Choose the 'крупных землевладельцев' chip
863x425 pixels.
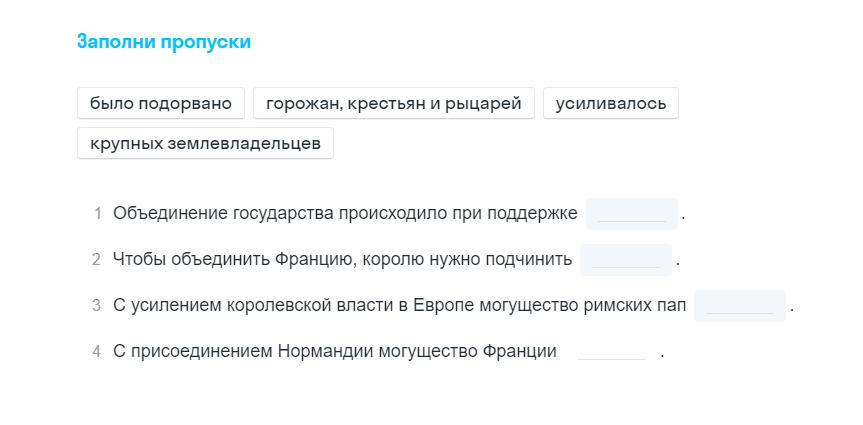[x=205, y=143]
